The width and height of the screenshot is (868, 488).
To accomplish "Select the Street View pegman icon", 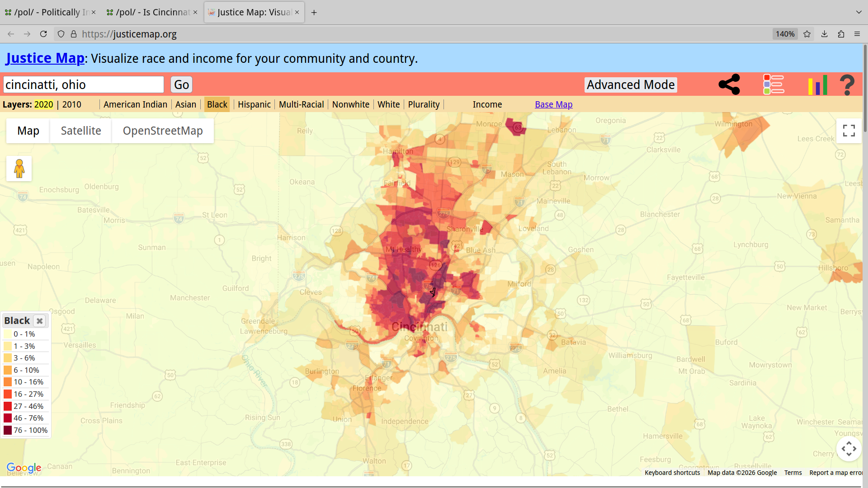I will (19, 169).
